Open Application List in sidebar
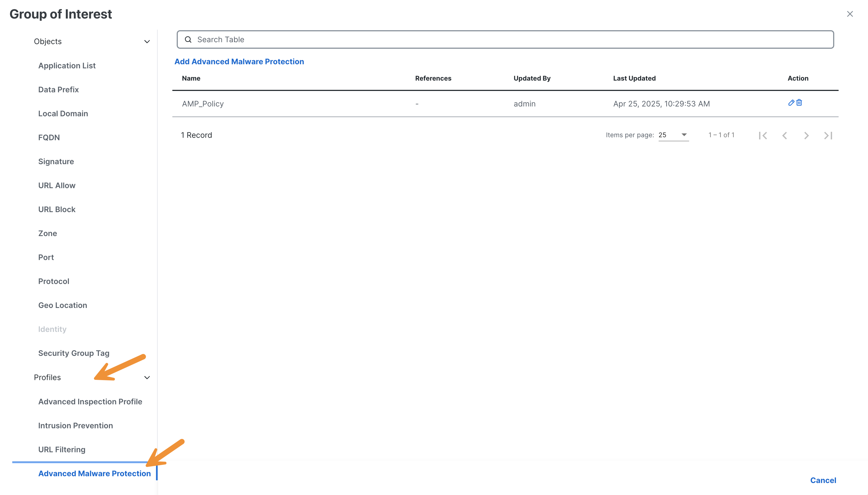868x495 pixels. 67,66
